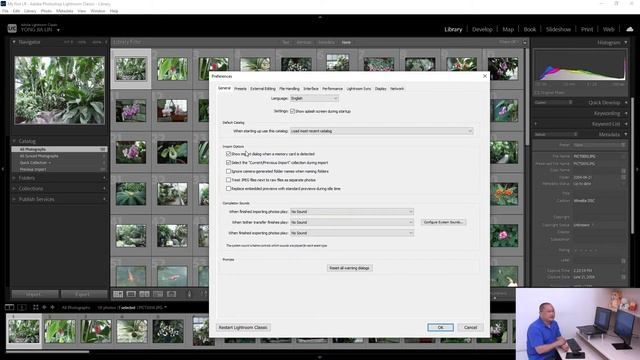Enable Ignore camera-generated folder names checkbox

[x=229, y=171]
